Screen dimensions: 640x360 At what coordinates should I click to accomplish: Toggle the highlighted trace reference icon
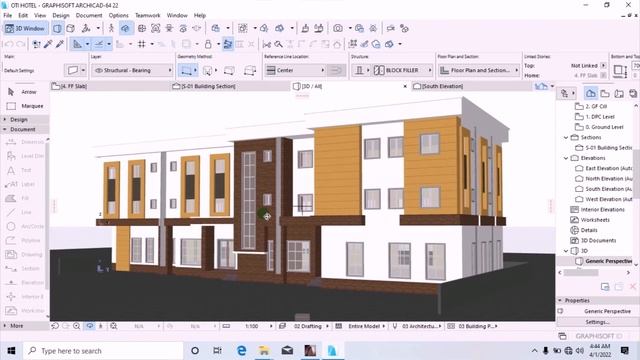tap(228, 44)
